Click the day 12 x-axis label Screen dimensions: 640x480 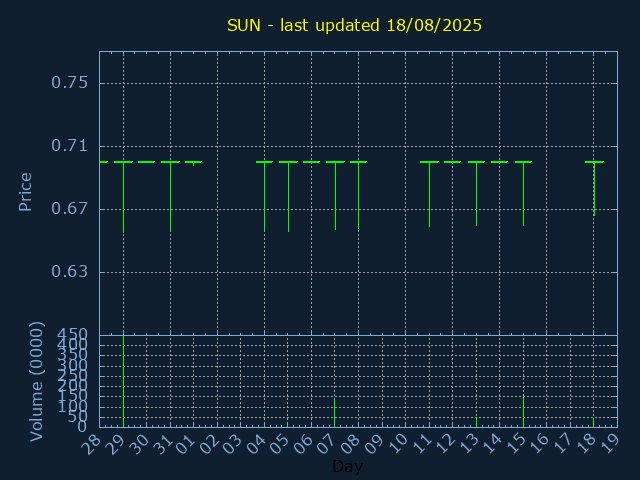tap(444, 444)
